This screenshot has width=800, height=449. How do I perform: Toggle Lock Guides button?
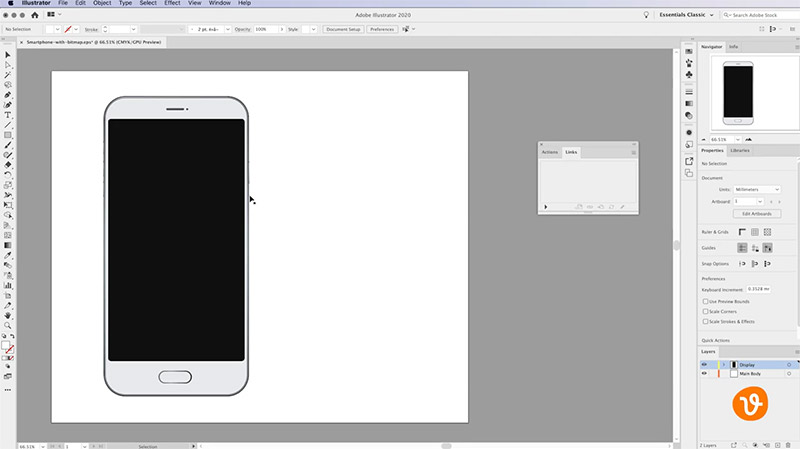[x=755, y=248]
